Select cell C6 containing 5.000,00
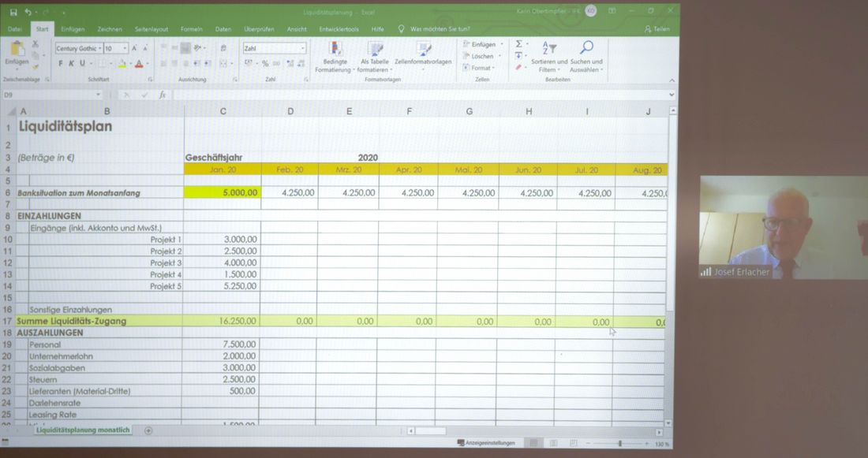Viewport: 868px width, 458px height. [x=223, y=192]
